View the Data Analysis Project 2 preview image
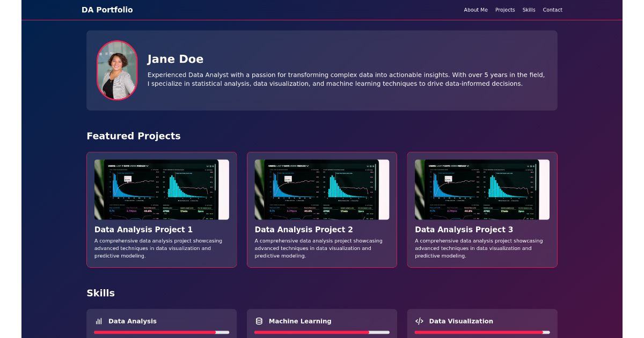The image size is (644, 338). 322,189
